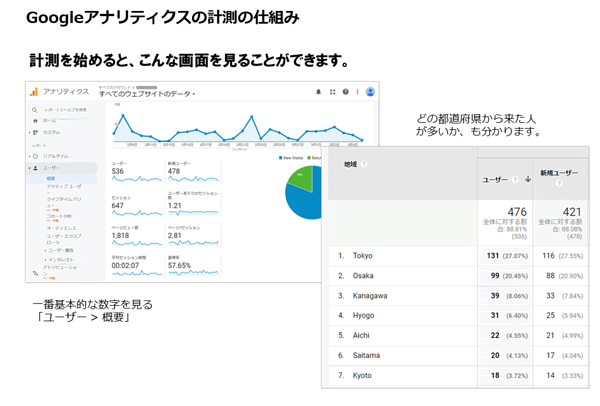
Task: Click the help icon beside 地域 header
Action: pos(364,164)
